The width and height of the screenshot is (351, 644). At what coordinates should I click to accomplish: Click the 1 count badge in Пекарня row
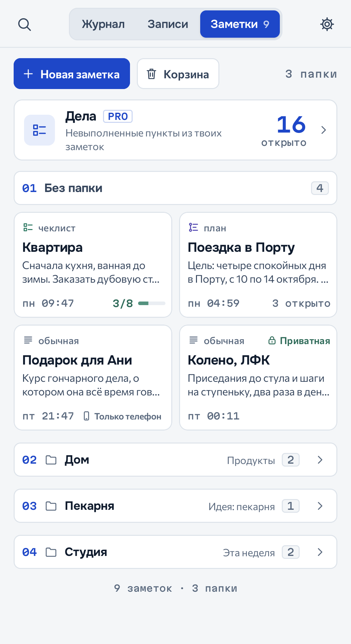tap(291, 506)
